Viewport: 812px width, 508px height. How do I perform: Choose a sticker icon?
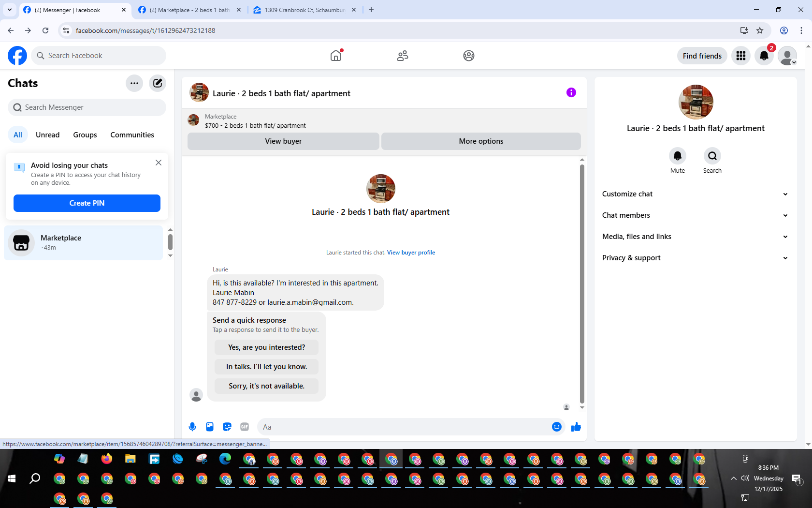(x=227, y=427)
